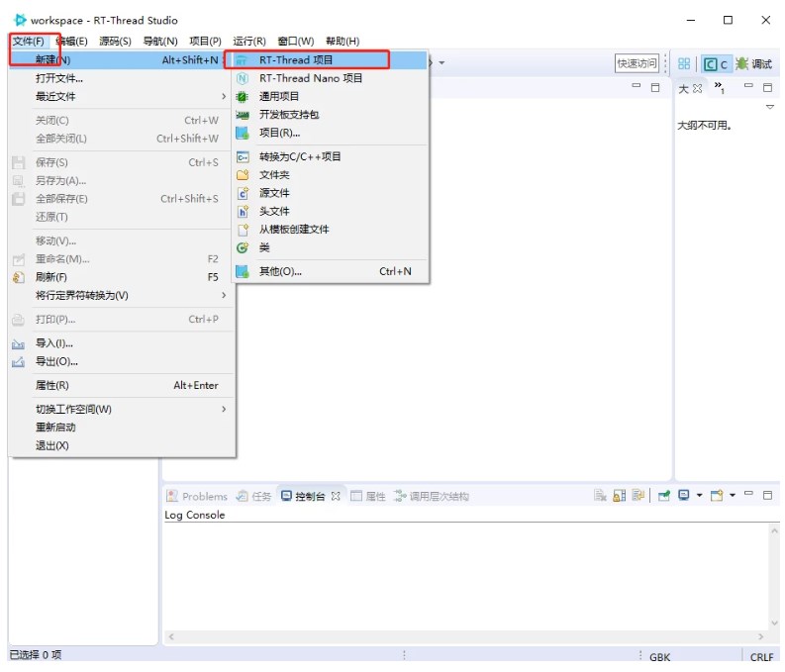Expand 将行定界符转换为(V) submenu
This screenshot has width=785, height=672.
pos(122,295)
